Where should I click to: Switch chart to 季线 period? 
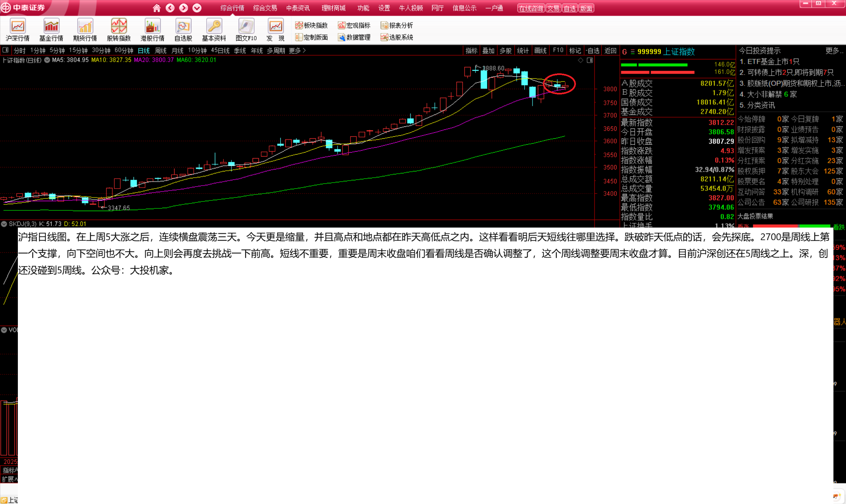coord(240,51)
